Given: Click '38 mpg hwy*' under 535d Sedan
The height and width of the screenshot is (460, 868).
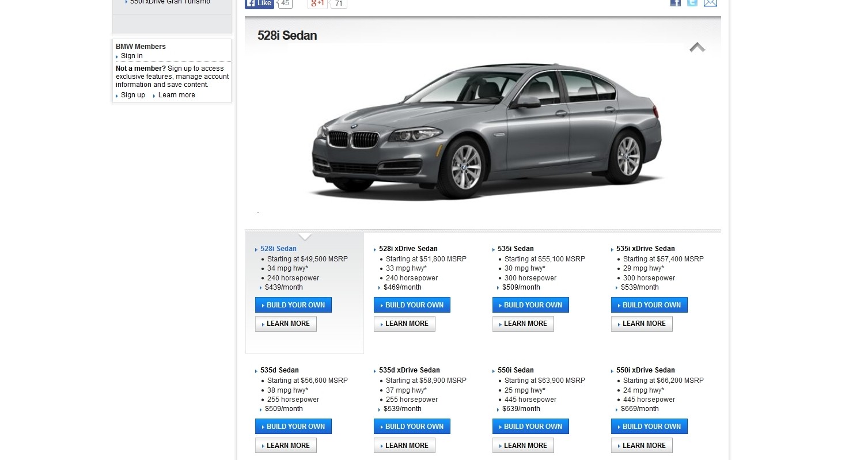Looking at the screenshot, I should click(x=287, y=390).
